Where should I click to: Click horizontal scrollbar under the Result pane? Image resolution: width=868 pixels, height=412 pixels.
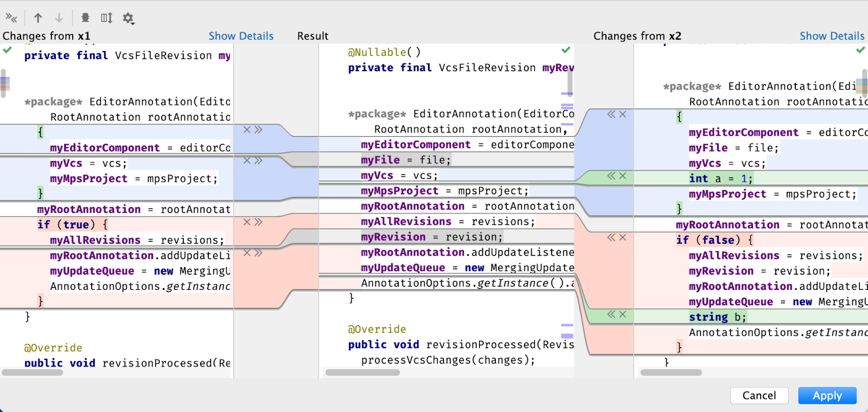362,372
